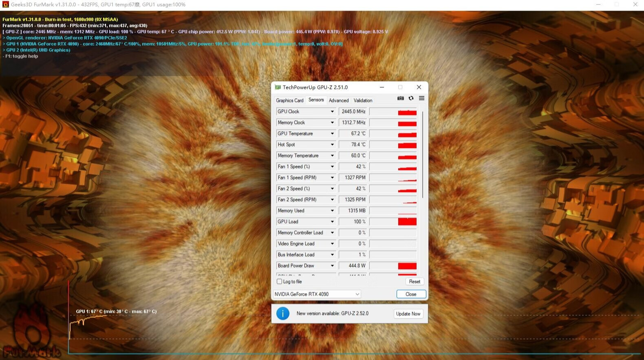
Task: Open the GPU Load sensor dropdown
Action: 332,221
